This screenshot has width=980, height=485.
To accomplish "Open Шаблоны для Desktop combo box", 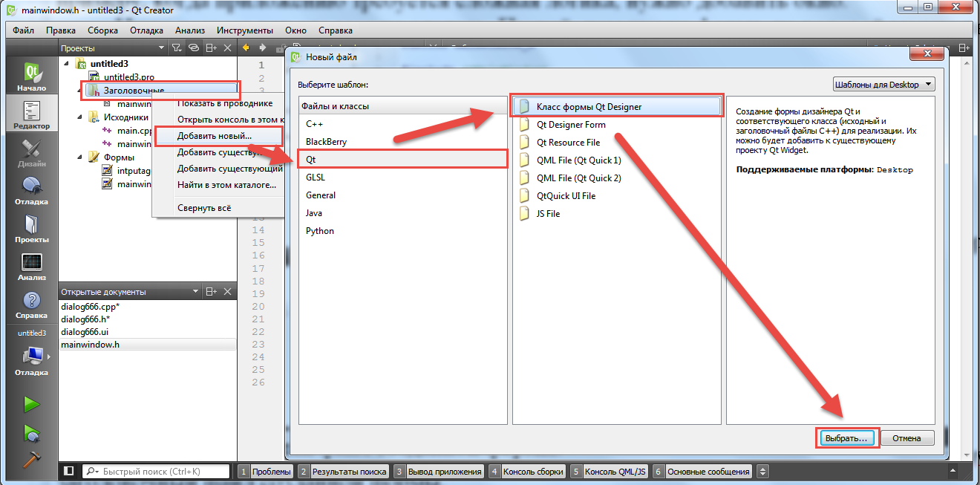I will 883,85.
